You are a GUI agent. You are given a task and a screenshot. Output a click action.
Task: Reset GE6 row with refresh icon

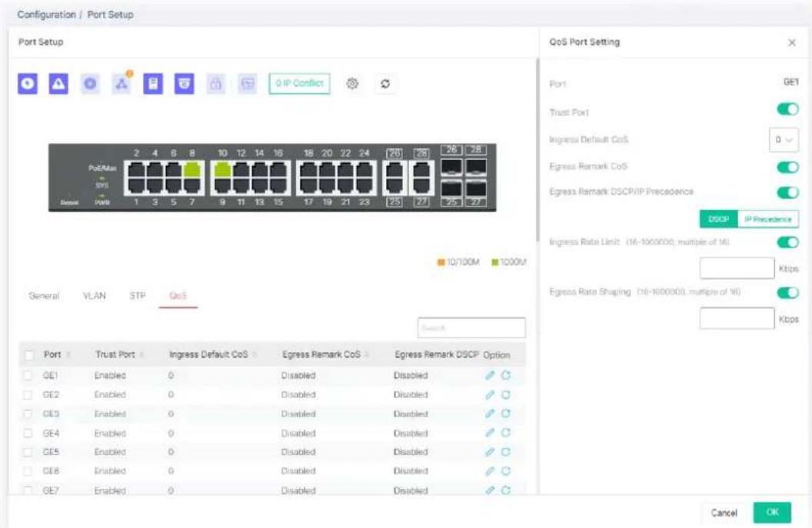(506, 471)
